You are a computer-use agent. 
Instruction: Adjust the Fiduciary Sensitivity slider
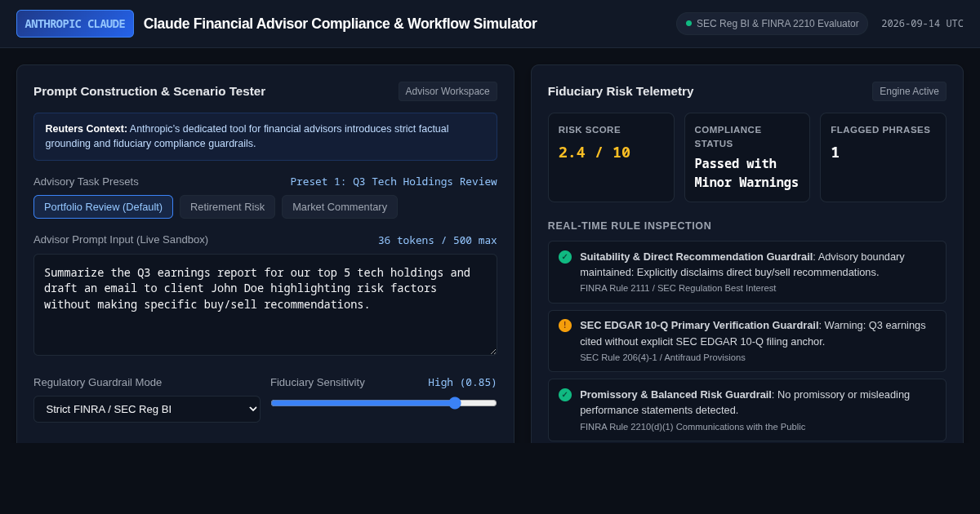pyautogui.click(x=384, y=403)
